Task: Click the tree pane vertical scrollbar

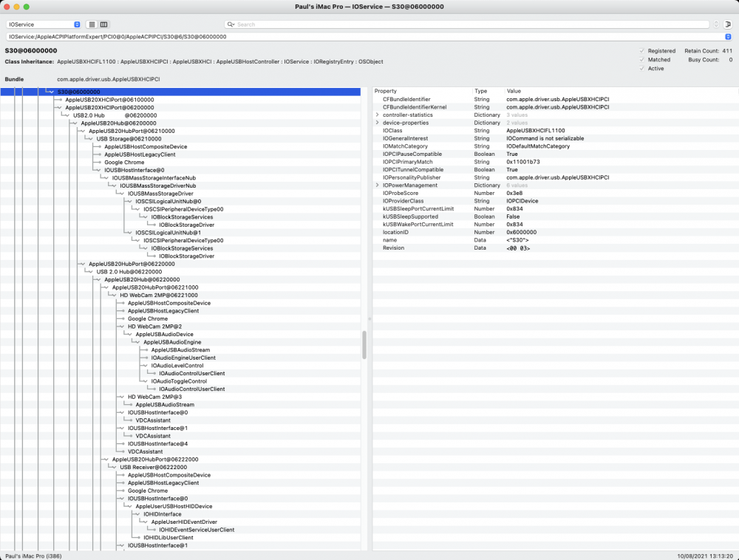Action: (x=364, y=345)
